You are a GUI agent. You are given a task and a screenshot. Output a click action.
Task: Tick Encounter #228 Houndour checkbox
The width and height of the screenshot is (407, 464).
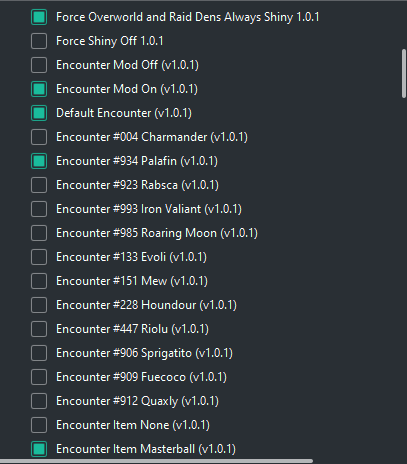point(39,305)
